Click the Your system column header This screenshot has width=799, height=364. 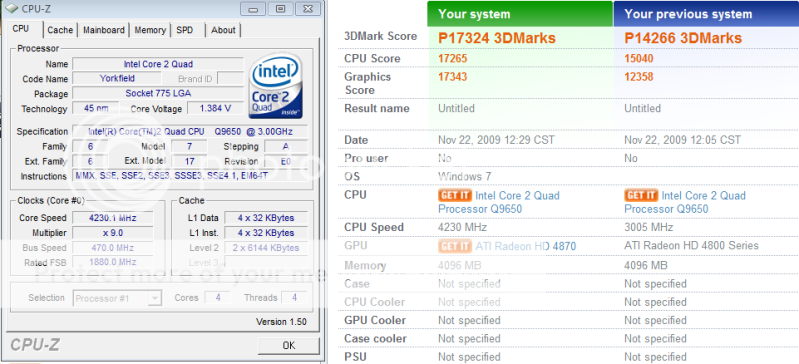(x=520, y=14)
